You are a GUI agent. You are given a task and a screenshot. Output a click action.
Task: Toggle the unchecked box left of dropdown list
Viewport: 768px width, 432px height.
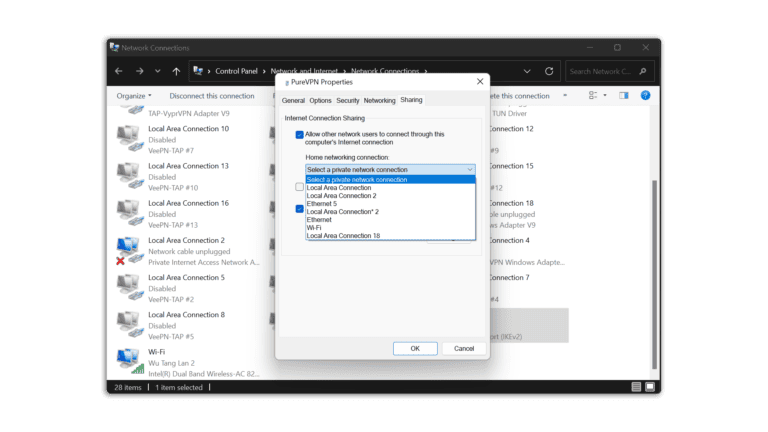[x=299, y=187]
